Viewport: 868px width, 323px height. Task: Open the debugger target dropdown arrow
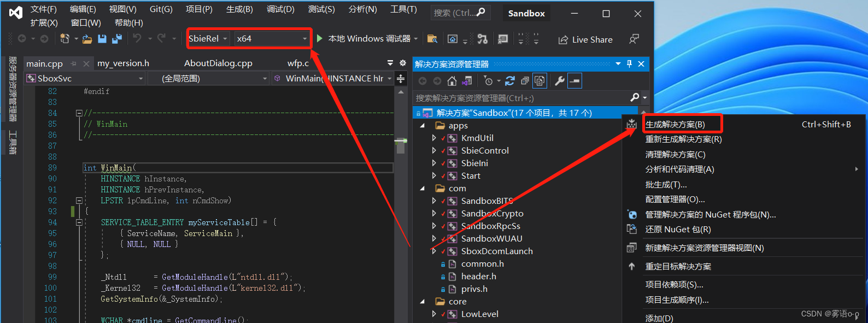(416, 39)
